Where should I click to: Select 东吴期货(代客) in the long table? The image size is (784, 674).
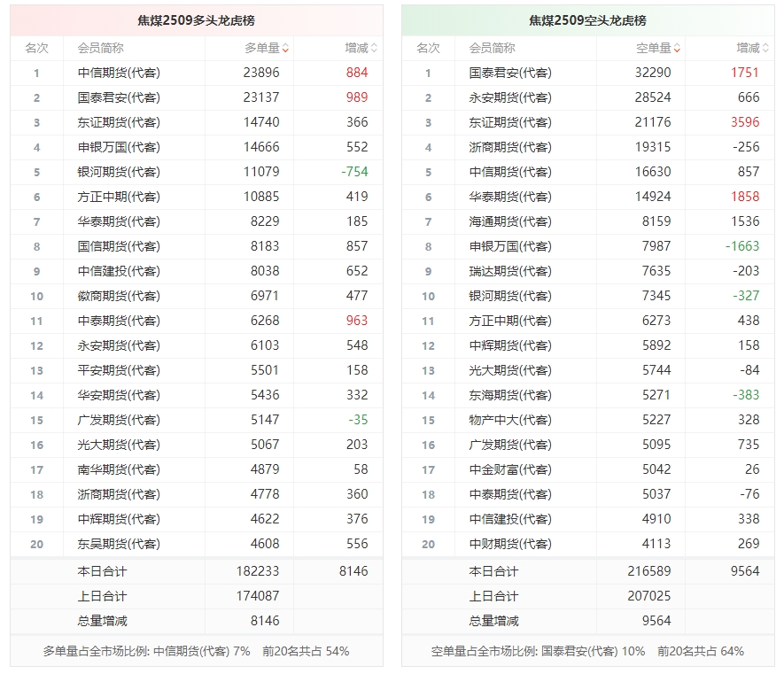[119, 544]
